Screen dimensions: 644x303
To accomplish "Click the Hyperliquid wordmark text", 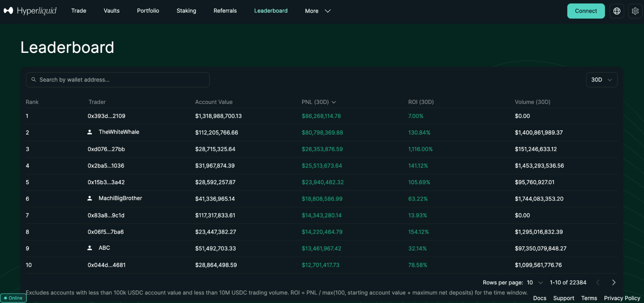I will 37,11.
